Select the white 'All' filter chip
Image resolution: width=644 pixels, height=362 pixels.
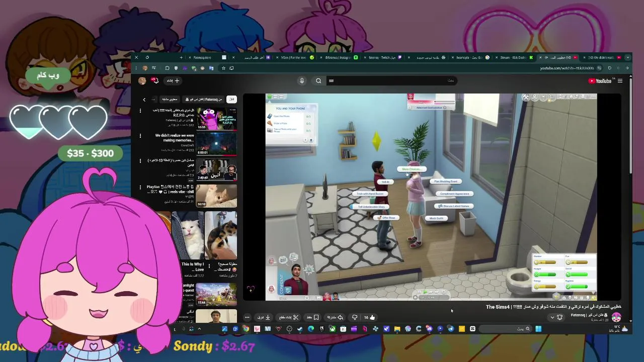pyautogui.click(x=231, y=100)
